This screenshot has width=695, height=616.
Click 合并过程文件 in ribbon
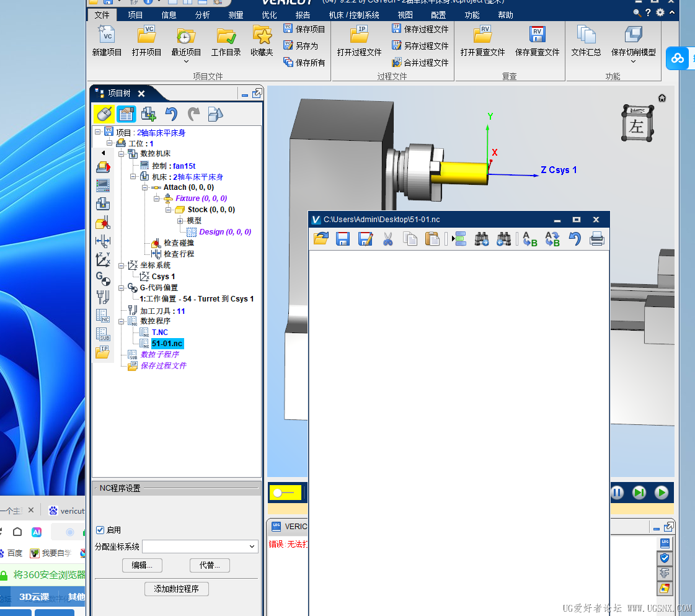point(420,63)
